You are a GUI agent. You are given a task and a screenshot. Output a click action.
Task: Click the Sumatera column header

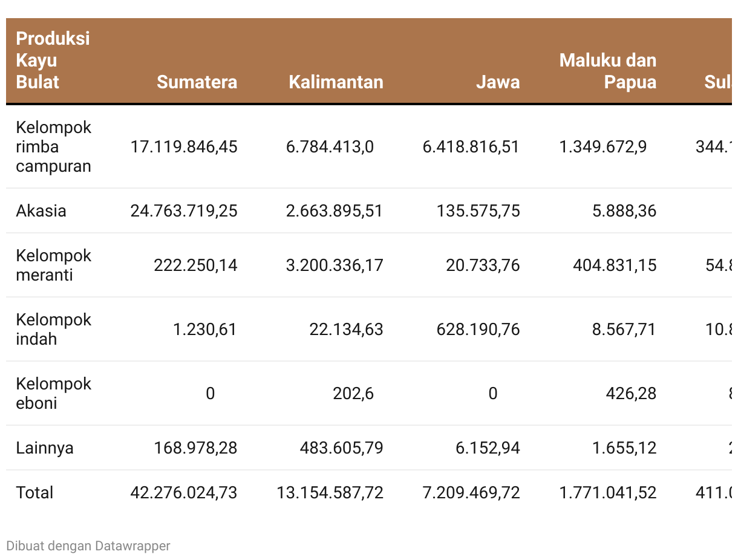[x=197, y=82]
